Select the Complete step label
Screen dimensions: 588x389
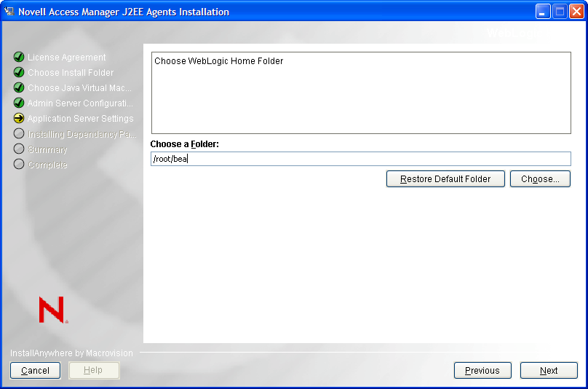pyautogui.click(x=47, y=165)
